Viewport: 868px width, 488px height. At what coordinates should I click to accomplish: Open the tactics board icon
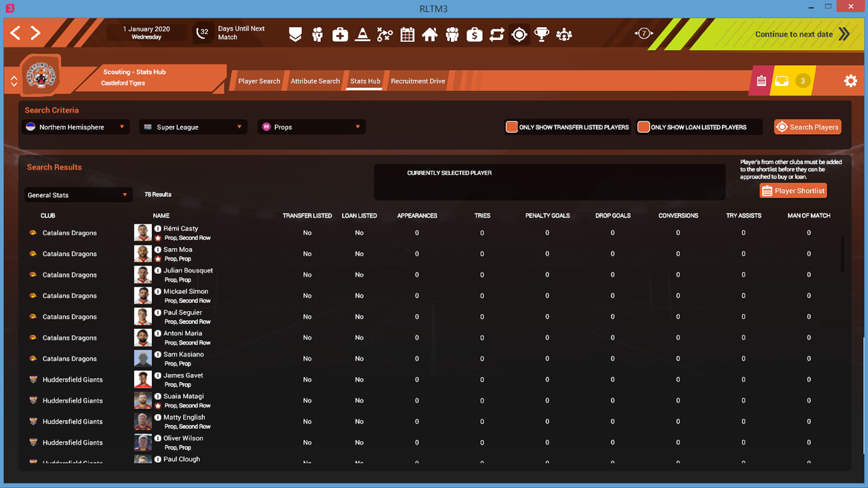click(385, 35)
